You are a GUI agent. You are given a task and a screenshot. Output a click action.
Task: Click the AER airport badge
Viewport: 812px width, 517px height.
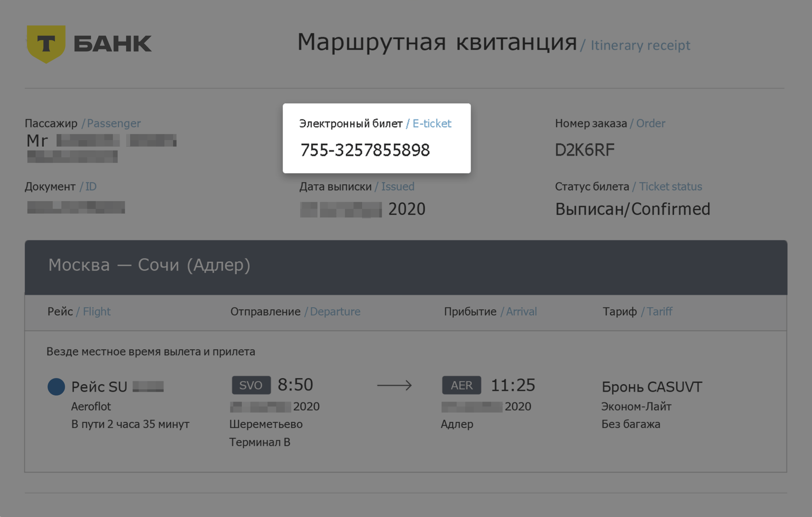click(462, 385)
